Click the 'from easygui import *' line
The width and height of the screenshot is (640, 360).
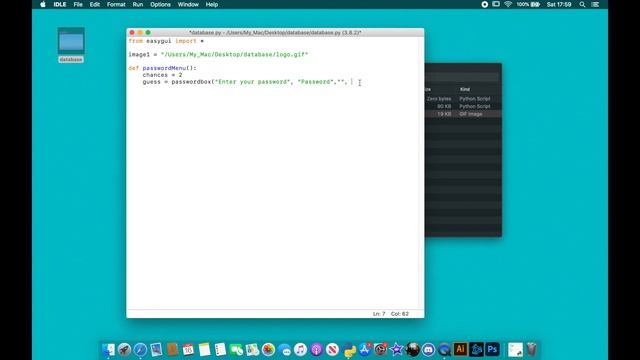click(x=166, y=41)
